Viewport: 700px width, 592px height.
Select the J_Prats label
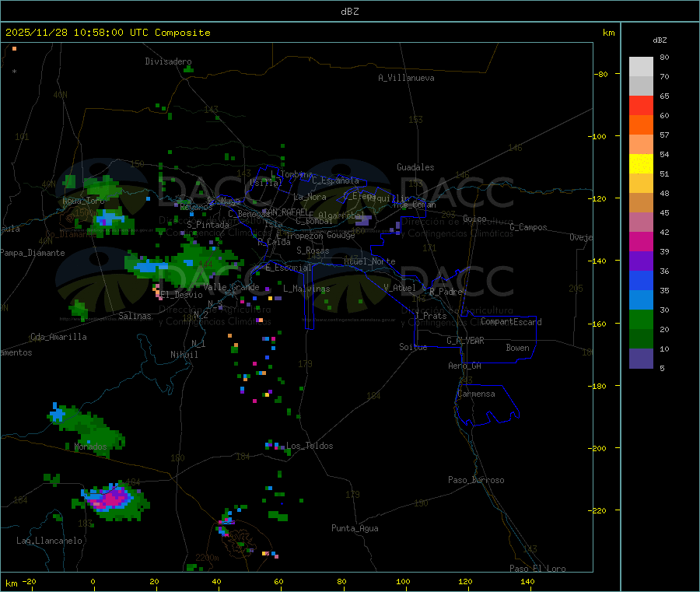(430, 316)
